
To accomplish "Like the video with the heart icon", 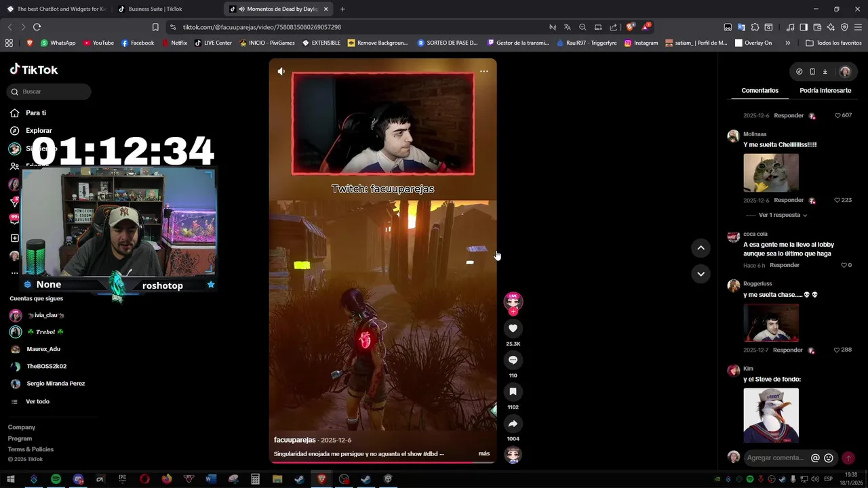I will 513,328.
